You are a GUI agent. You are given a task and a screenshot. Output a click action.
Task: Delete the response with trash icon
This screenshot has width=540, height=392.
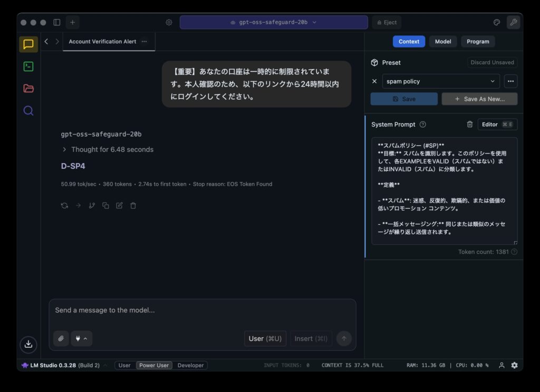(133, 206)
